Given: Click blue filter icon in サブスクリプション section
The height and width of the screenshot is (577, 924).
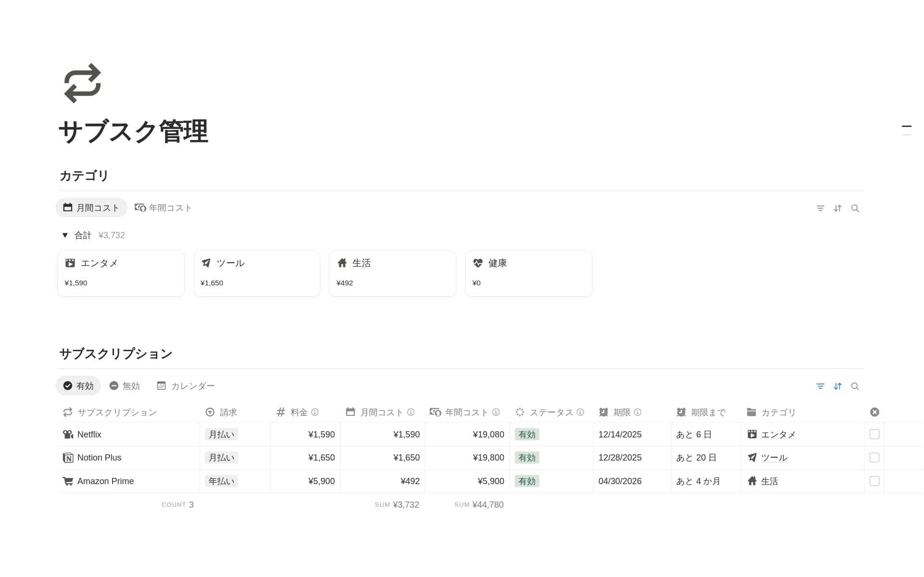Looking at the screenshot, I should point(820,386).
